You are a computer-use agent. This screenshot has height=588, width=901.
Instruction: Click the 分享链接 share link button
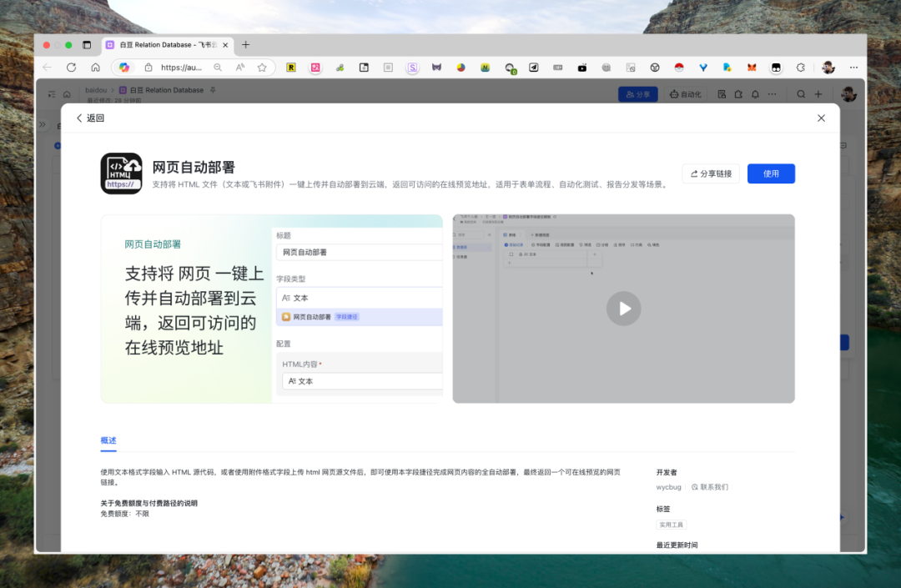click(x=711, y=173)
